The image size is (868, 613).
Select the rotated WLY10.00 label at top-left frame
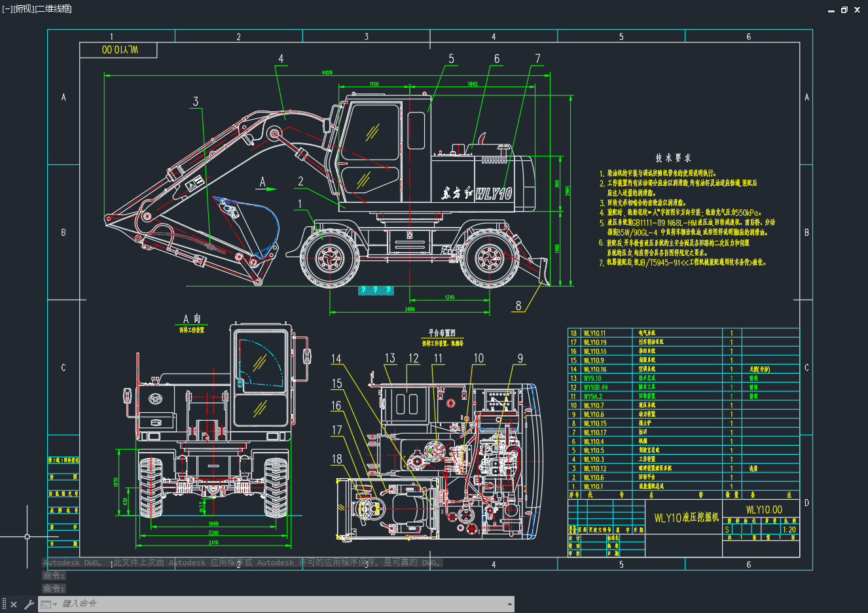click(120, 50)
